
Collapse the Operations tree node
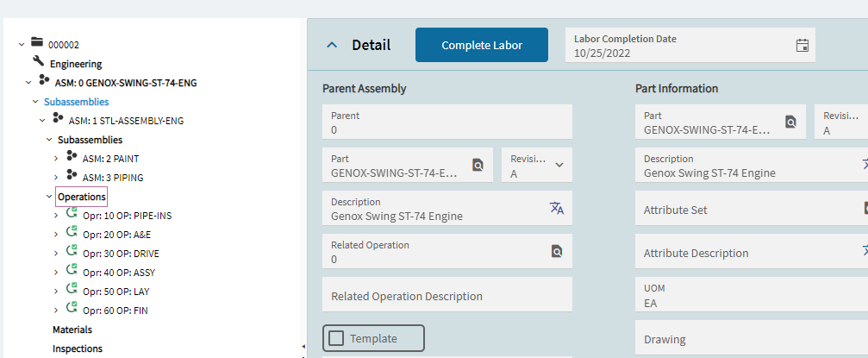point(49,197)
